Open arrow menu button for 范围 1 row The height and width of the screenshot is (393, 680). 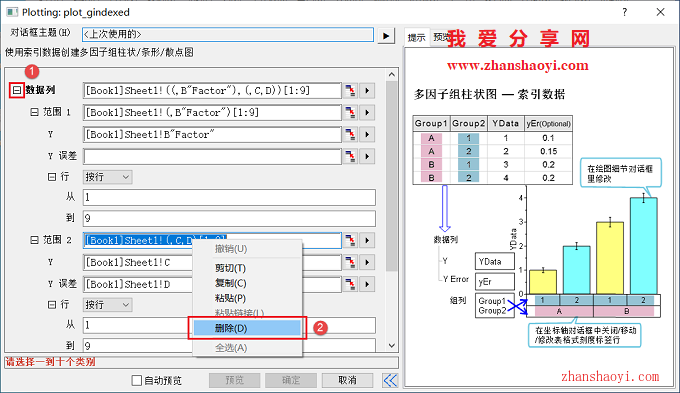[367, 113]
